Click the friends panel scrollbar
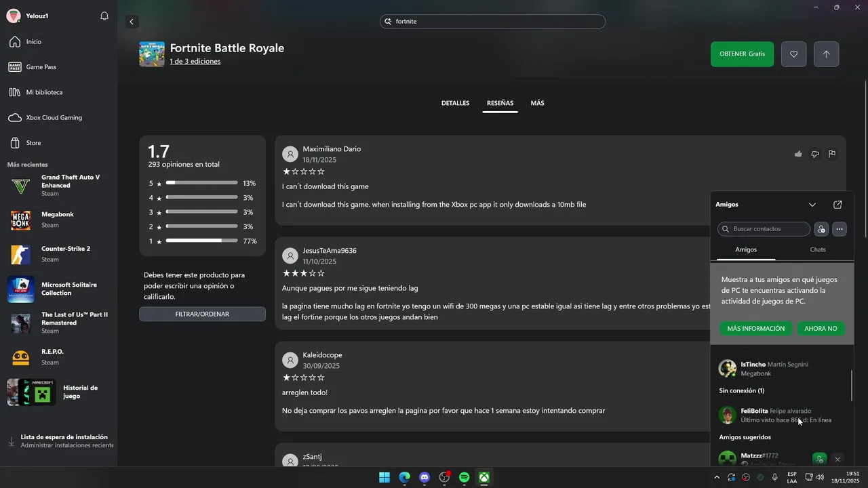The width and height of the screenshot is (868, 488). coord(852,385)
